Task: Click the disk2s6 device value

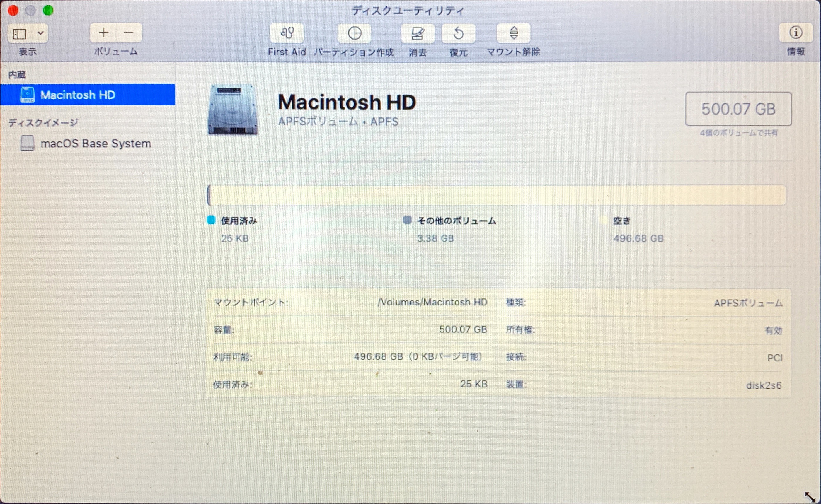Action: coord(764,385)
